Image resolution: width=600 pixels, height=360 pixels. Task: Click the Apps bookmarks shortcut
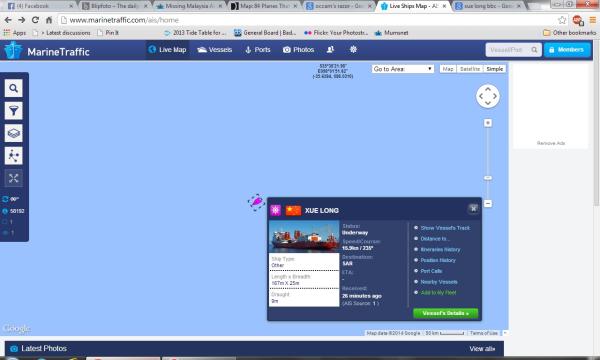15,33
